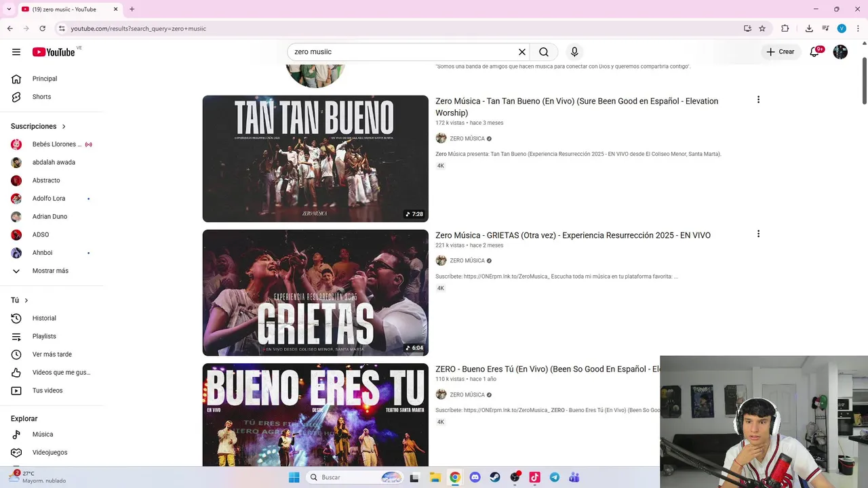This screenshot has height=488, width=868.
Task: Open Chrome extensions puzzle icon
Action: [x=785, y=28]
